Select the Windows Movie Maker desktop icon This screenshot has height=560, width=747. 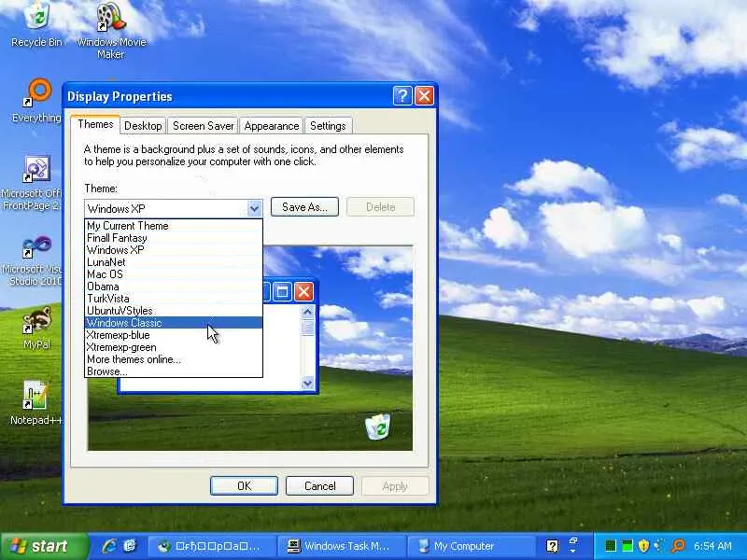pyautogui.click(x=111, y=30)
